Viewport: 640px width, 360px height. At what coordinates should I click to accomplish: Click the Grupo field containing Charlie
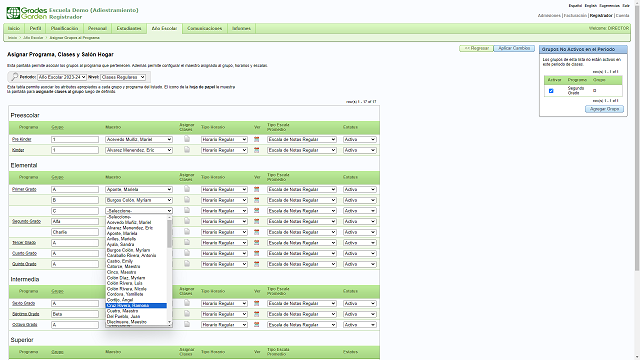point(75,232)
